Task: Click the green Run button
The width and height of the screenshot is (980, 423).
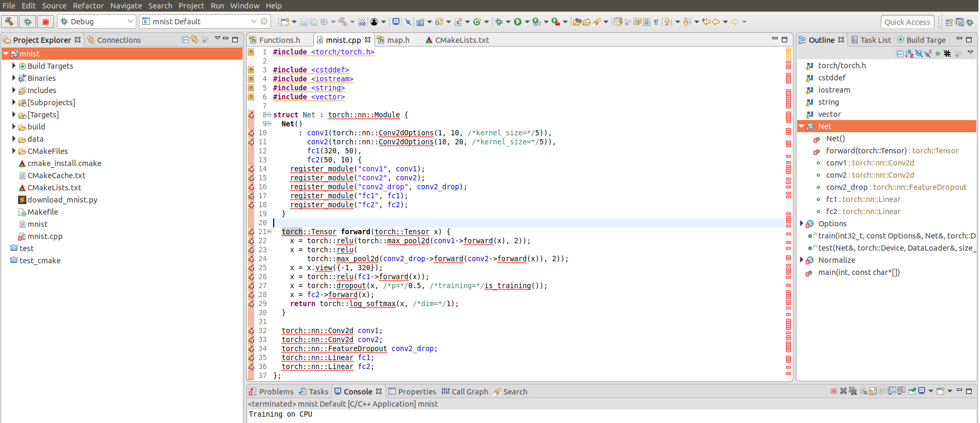Action: tap(518, 22)
